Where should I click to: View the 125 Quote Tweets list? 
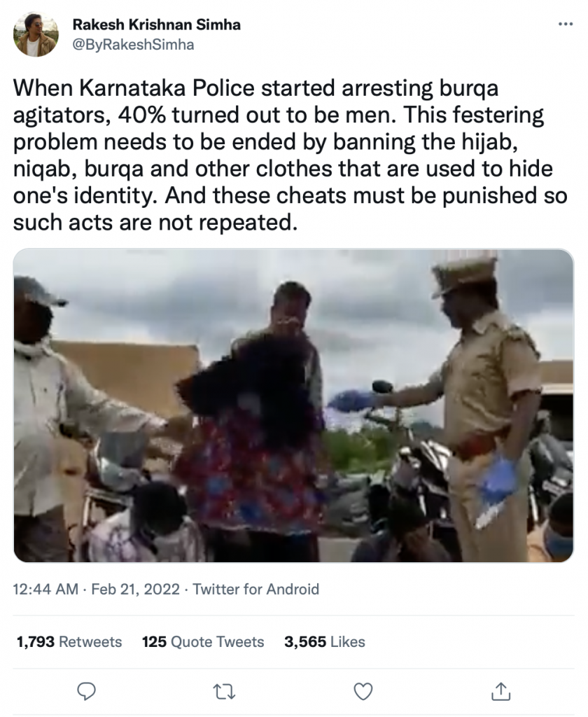coord(203,642)
